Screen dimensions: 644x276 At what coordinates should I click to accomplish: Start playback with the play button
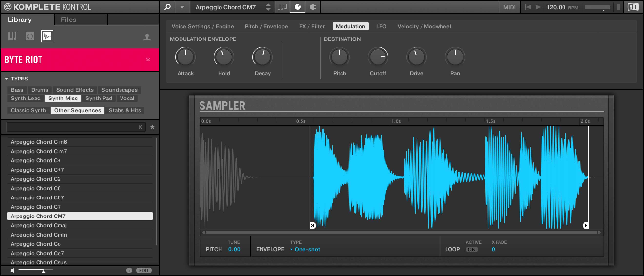pos(538,7)
